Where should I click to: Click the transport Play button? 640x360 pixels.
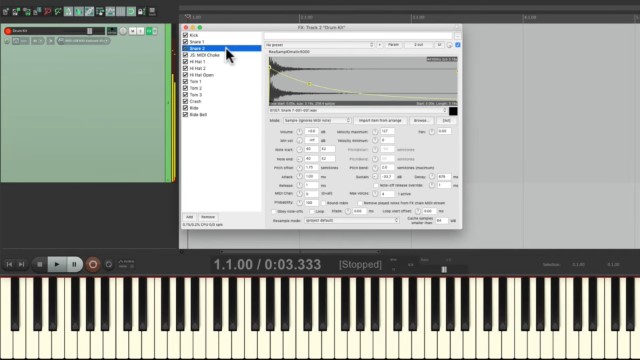tap(56, 264)
